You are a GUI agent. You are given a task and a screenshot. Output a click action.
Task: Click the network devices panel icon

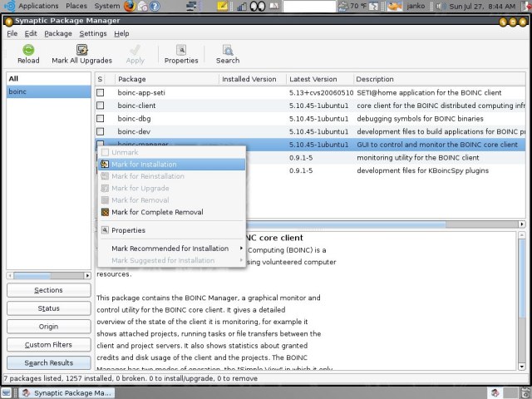coord(192,6)
